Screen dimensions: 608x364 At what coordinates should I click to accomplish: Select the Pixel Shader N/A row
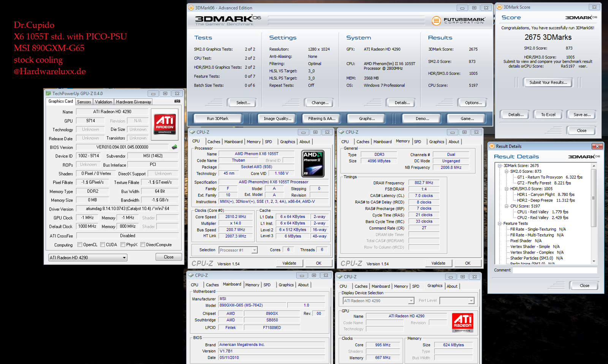(x=526, y=241)
